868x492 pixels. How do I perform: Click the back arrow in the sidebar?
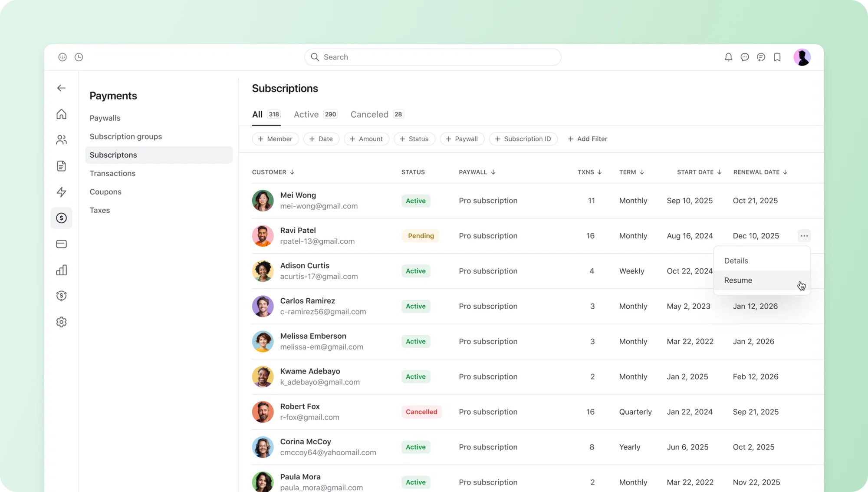(61, 88)
